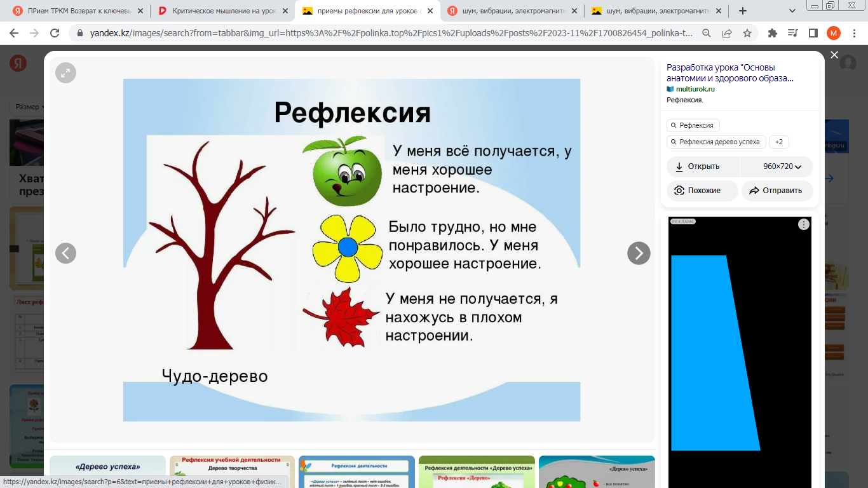Open the ad options three-dot menu
This screenshot has height=488, width=868.
[804, 224]
